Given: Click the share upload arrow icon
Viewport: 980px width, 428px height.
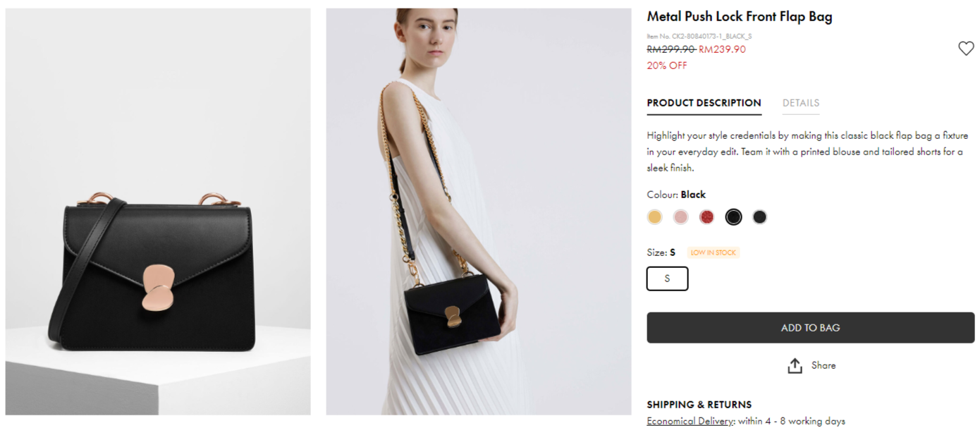Looking at the screenshot, I should [795, 366].
